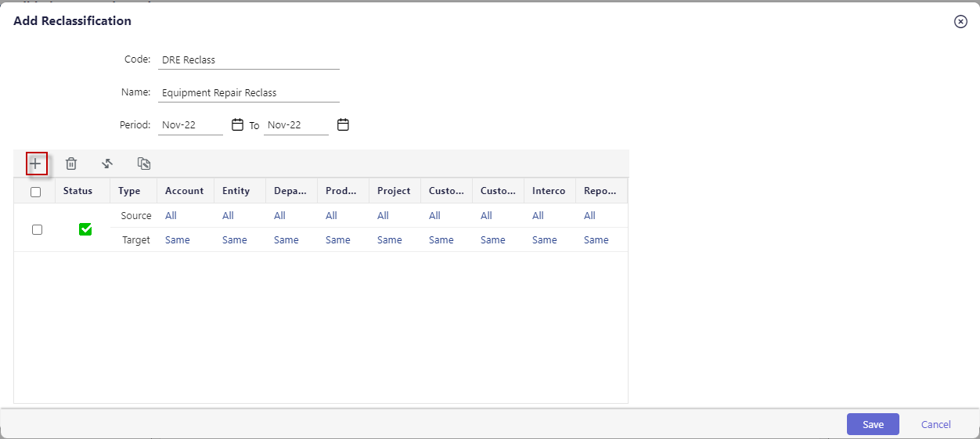Click the copy row icon in toolbar
The width and height of the screenshot is (980, 439).
click(x=144, y=164)
